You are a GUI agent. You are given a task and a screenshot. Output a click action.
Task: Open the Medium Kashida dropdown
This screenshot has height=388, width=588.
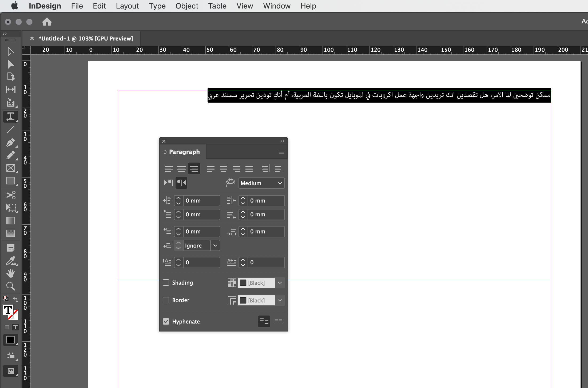coord(261,183)
